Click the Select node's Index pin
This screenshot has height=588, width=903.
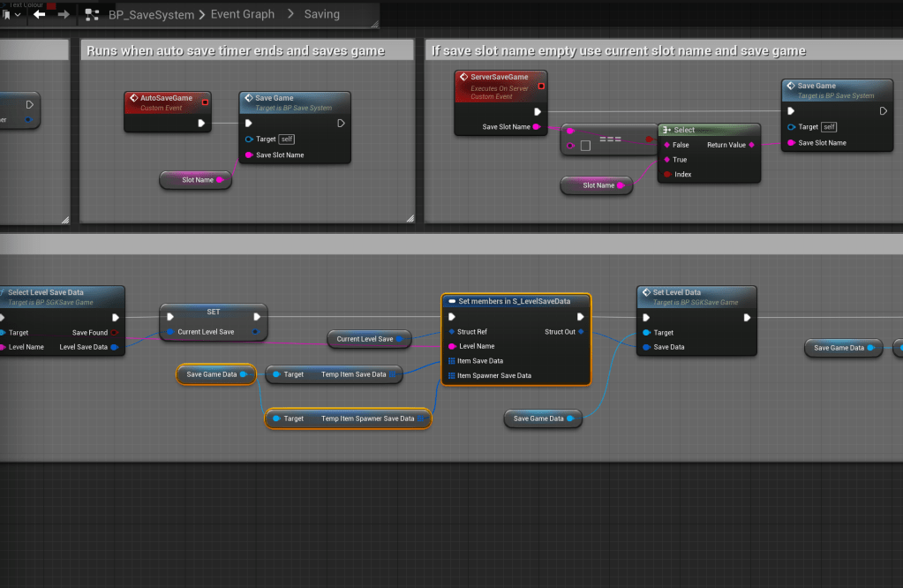point(667,175)
